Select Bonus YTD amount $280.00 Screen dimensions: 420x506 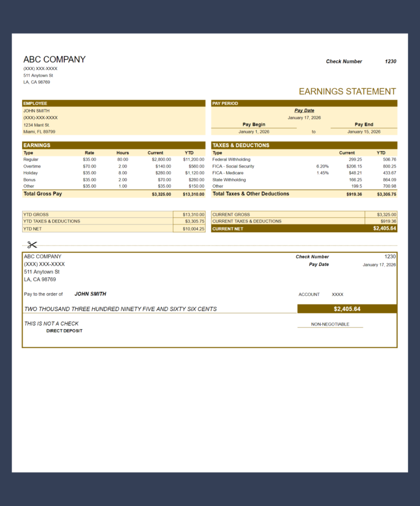click(196, 180)
